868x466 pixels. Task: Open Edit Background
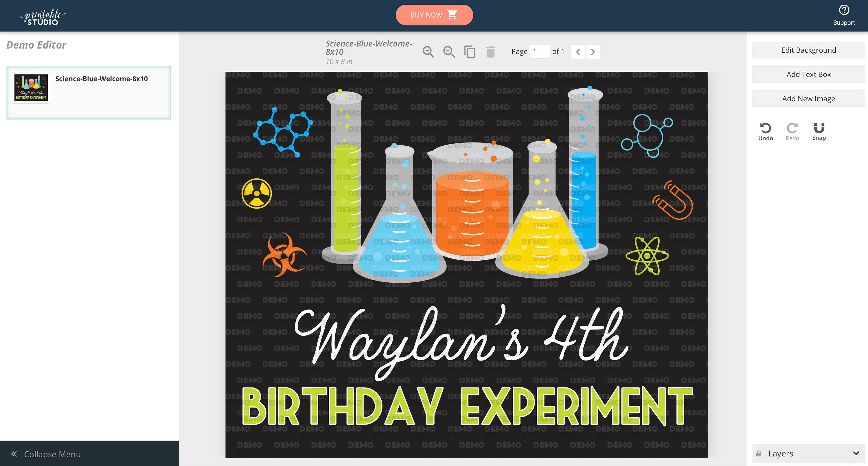click(x=808, y=50)
